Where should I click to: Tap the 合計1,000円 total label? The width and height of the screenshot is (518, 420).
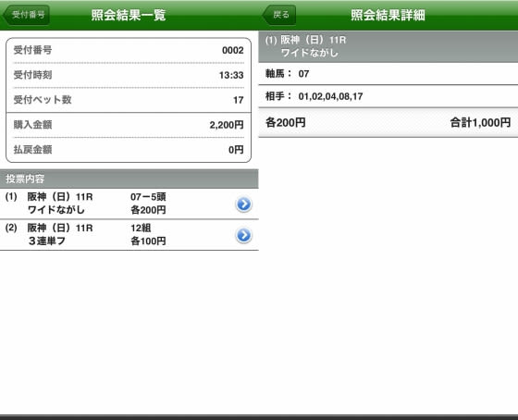(480, 123)
